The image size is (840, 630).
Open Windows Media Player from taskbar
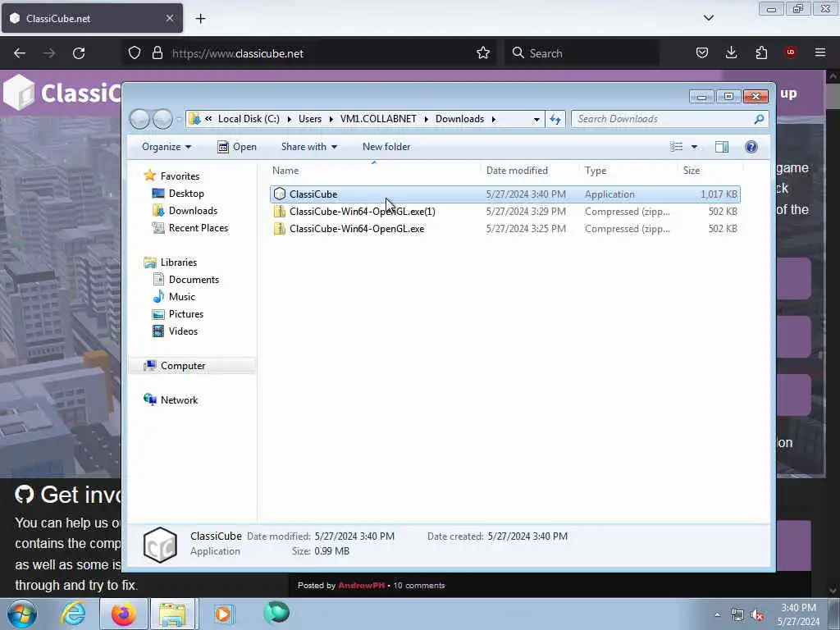click(x=223, y=614)
